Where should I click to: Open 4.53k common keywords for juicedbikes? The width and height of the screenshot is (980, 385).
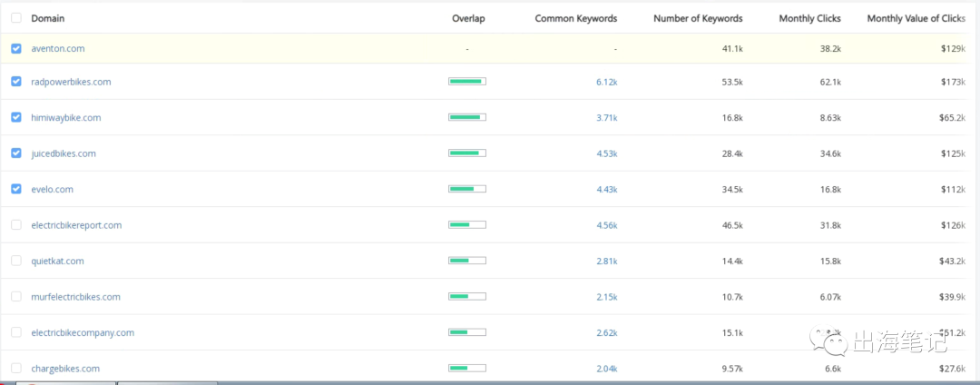click(x=606, y=153)
